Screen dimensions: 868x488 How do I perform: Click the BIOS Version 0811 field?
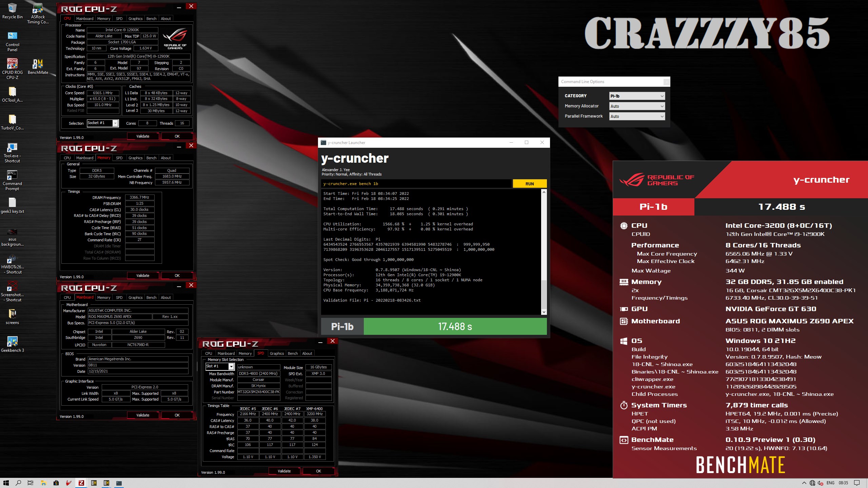(x=138, y=365)
